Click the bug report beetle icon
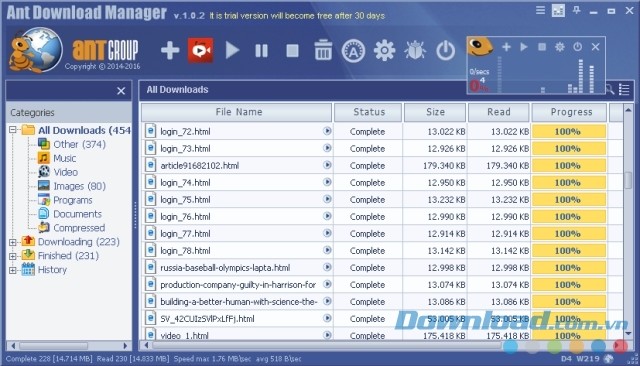This screenshot has width=640, height=366. [x=415, y=51]
